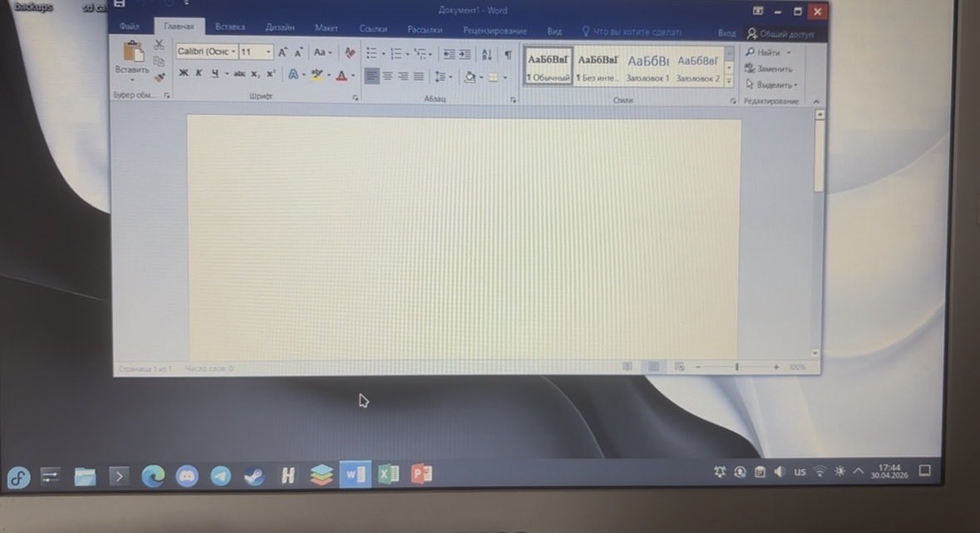Switch to the Ссылки tab
The height and width of the screenshot is (533, 980).
pyautogui.click(x=373, y=29)
